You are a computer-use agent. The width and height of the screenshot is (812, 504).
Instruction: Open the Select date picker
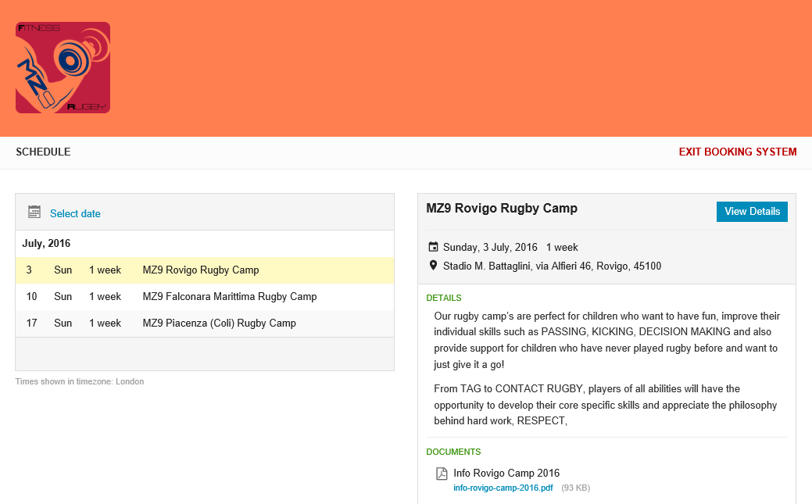[x=75, y=213]
